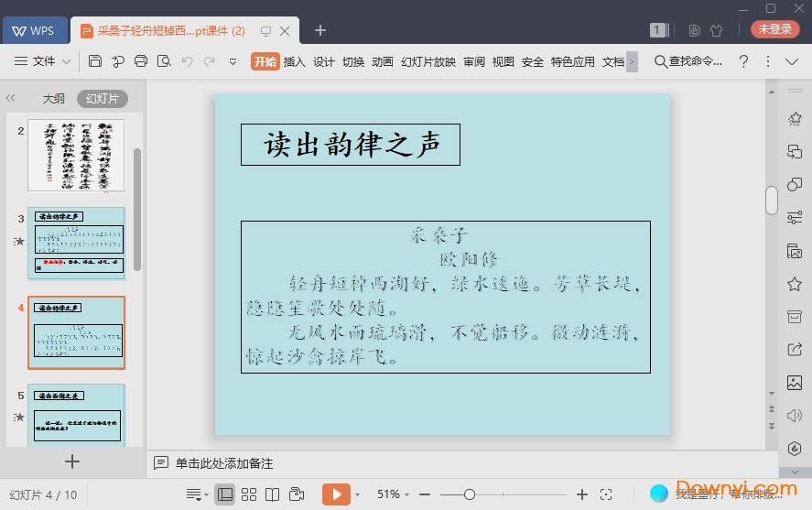Click the print icon in the toolbar
The image size is (812, 510).
pyautogui.click(x=141, y=61)
